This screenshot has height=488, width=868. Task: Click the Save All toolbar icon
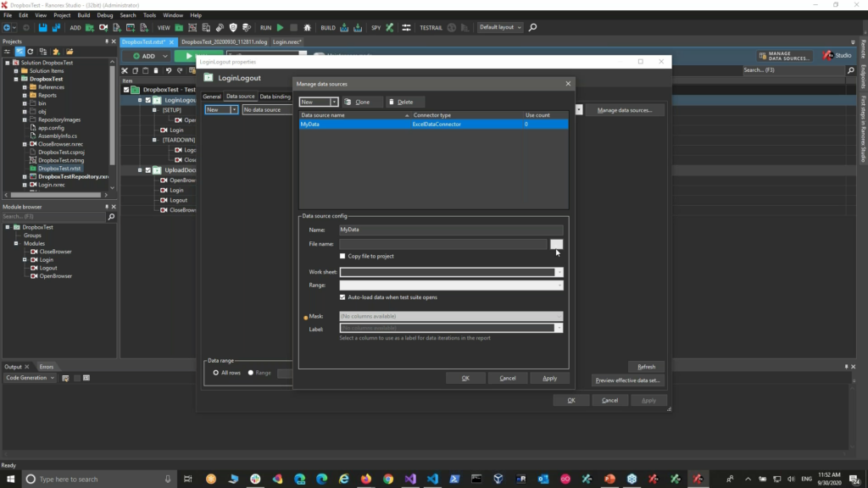click(56, 27)
